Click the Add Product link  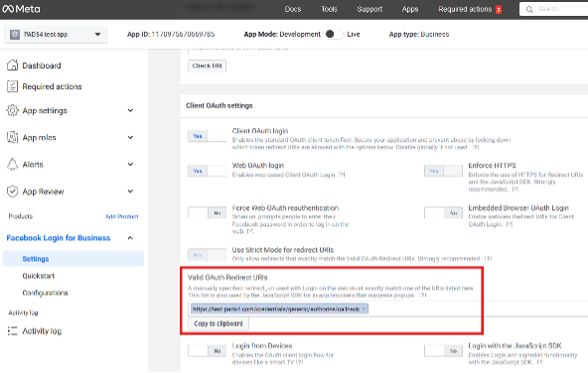[121, 216]
